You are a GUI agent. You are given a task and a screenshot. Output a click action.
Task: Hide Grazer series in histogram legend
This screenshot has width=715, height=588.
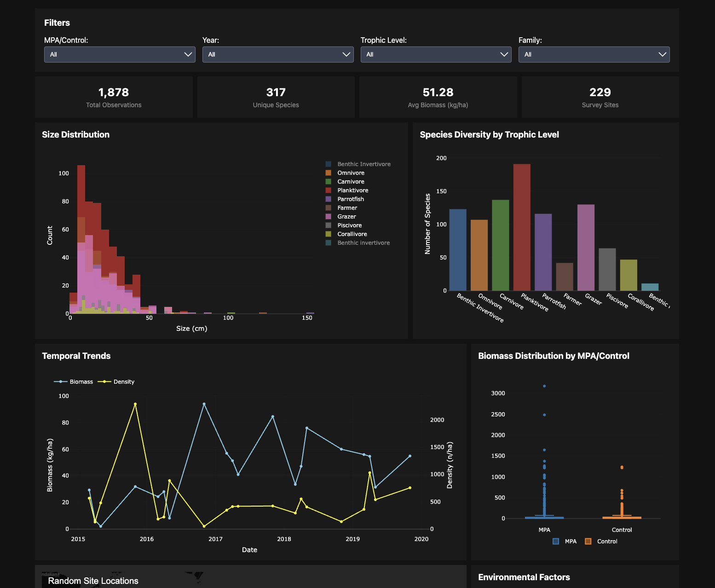[346, 217]
